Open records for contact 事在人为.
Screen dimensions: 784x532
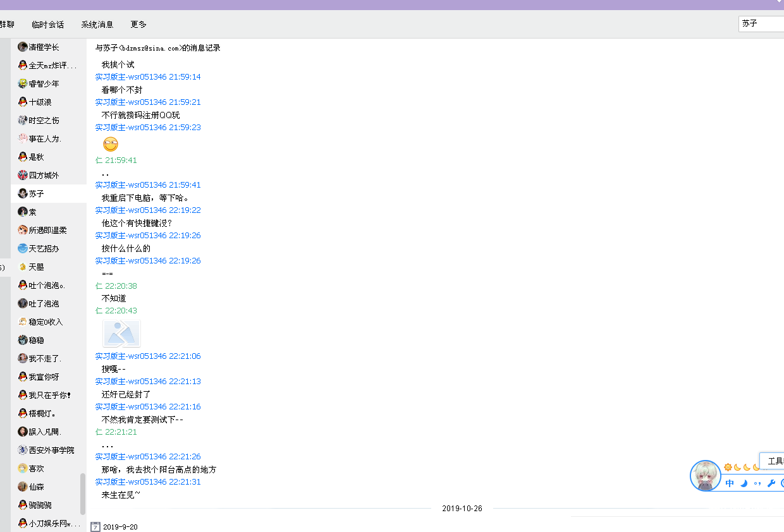[x=49, y=138]
